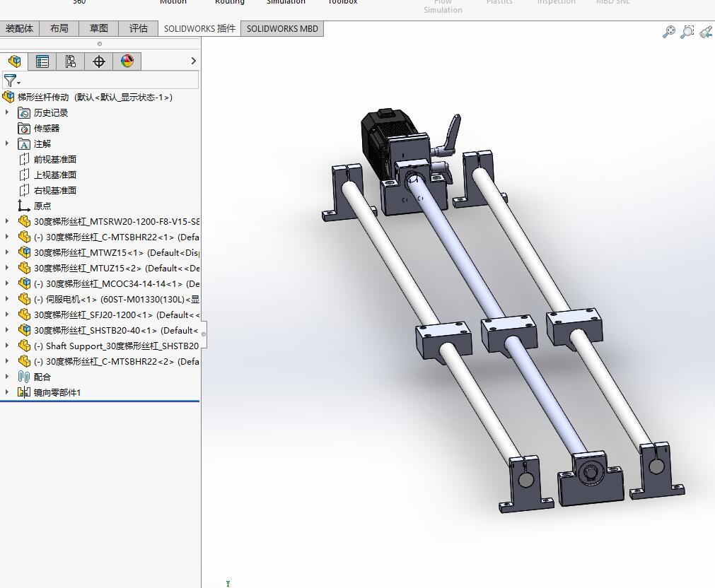
Task: Select the 梯形丝杆传动 top assembly icon
Action: click(x=8, y=97)
